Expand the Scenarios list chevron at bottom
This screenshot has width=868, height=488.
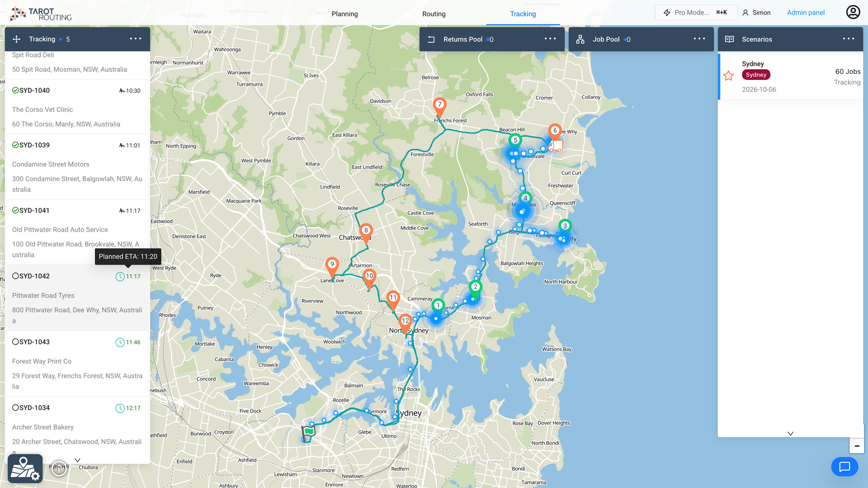[x=790, y=433]
